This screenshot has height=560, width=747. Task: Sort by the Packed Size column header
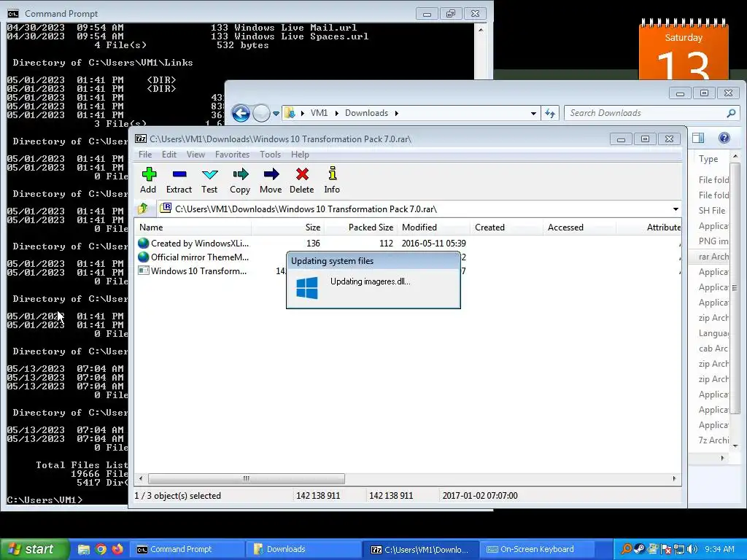click(360, 227)
